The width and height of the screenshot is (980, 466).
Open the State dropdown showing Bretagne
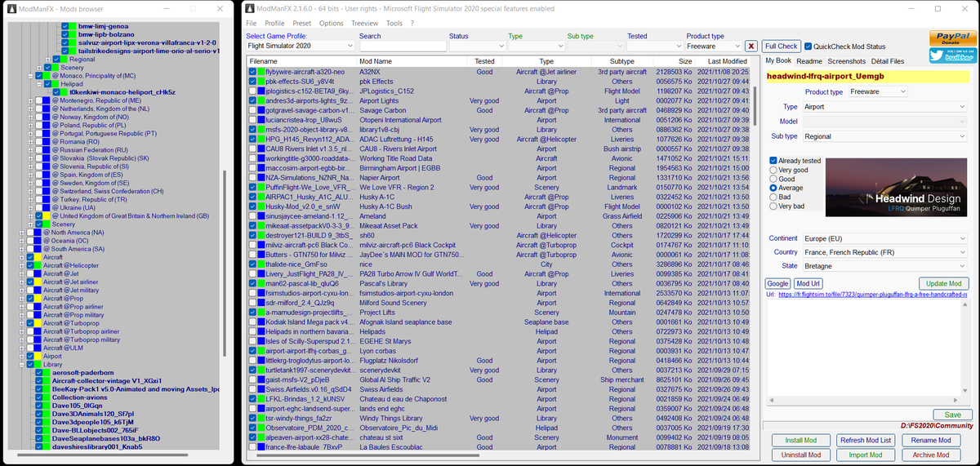(884, 266)
